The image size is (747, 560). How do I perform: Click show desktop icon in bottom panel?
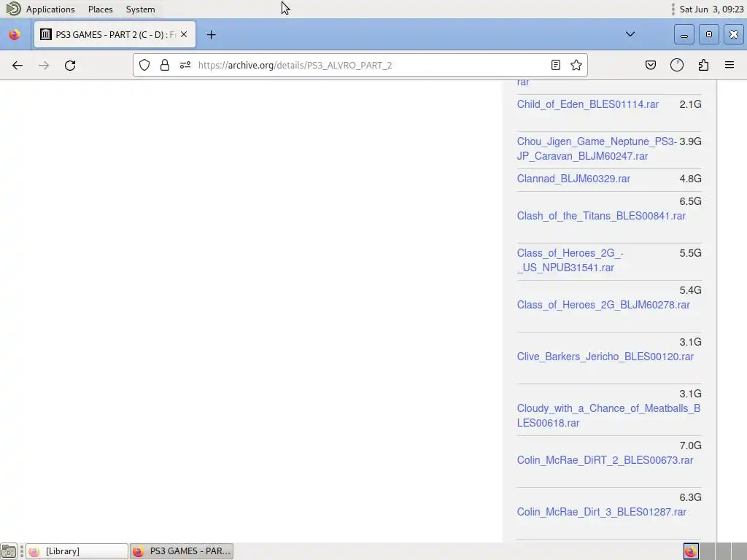pyautogui.click(x=9, y=551)
